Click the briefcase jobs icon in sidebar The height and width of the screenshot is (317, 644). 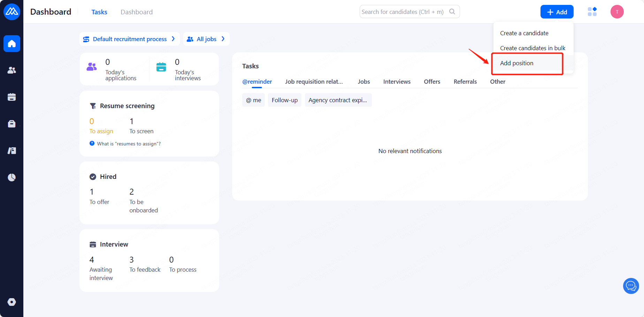[12, 124]
